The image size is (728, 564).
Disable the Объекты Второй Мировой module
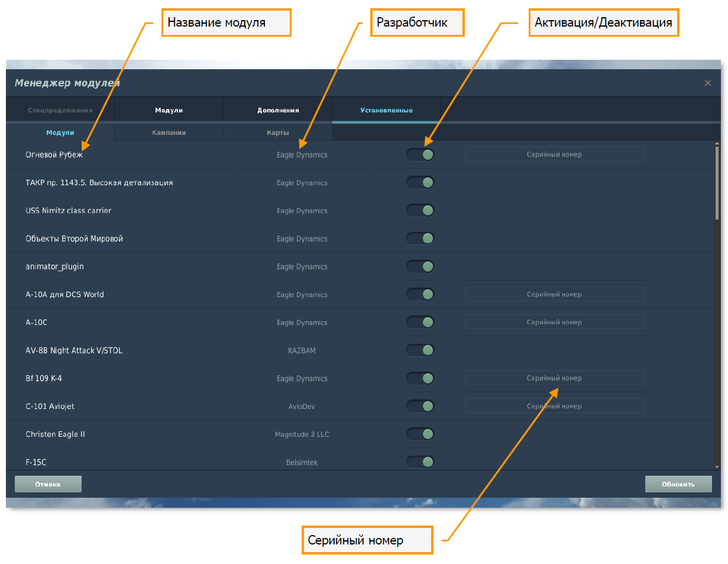point(420,239)
